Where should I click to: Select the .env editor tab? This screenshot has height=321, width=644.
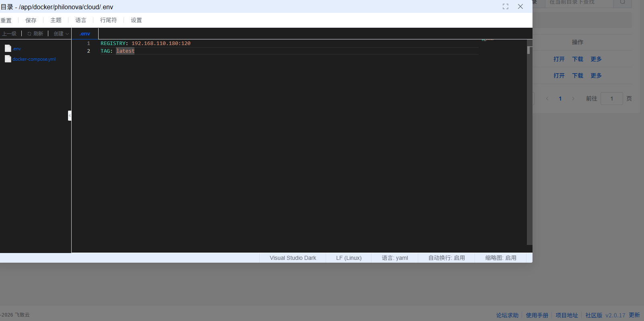tap(85, 34)
